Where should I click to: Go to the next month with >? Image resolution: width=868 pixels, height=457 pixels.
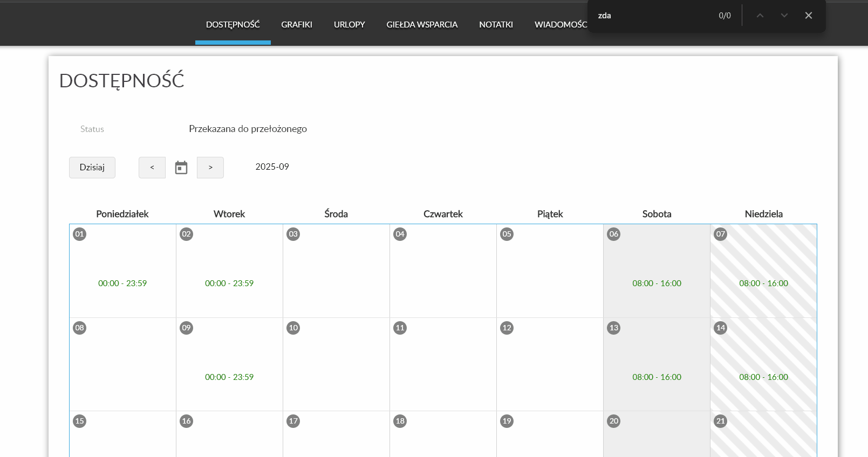pyautogui.click(x=210, y=168)
